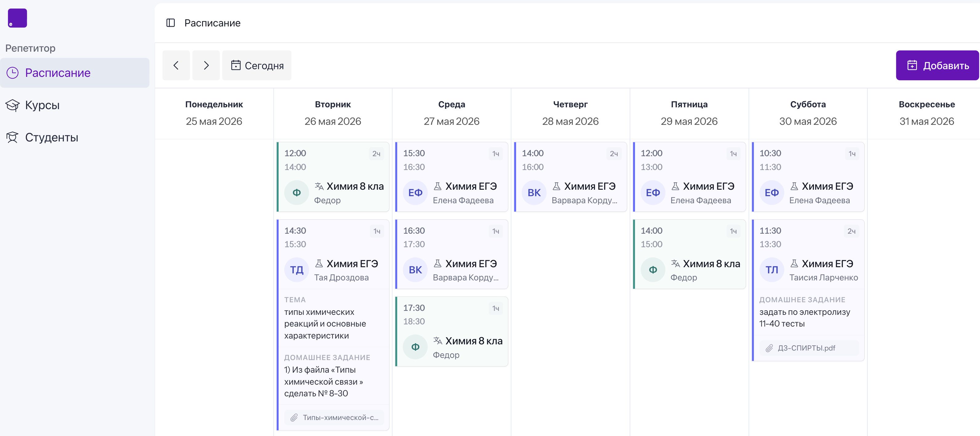Click the calendar-plus icon in Добавить
980x436 pixels.
912,65
